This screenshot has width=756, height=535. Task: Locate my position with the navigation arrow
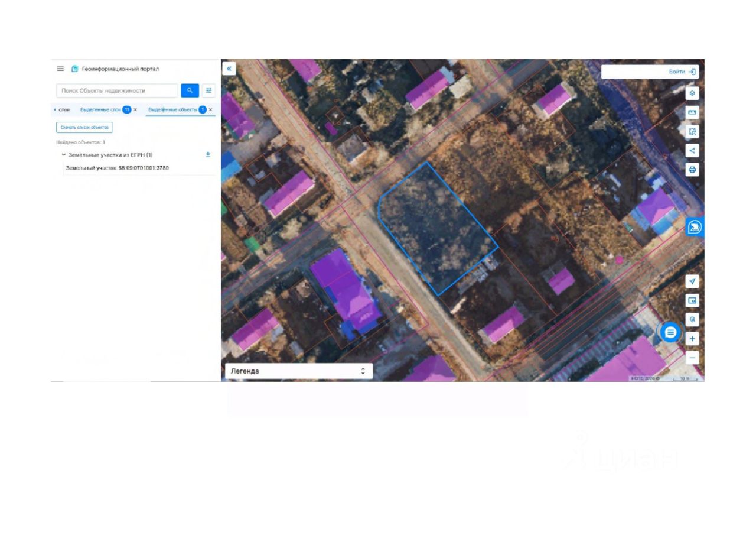point(692,281)
